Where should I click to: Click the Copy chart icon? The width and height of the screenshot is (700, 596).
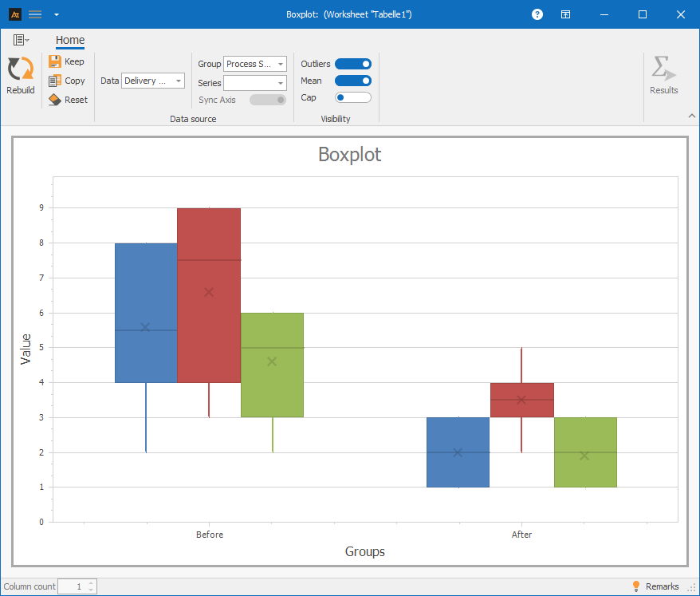click(x=55, y=81)
